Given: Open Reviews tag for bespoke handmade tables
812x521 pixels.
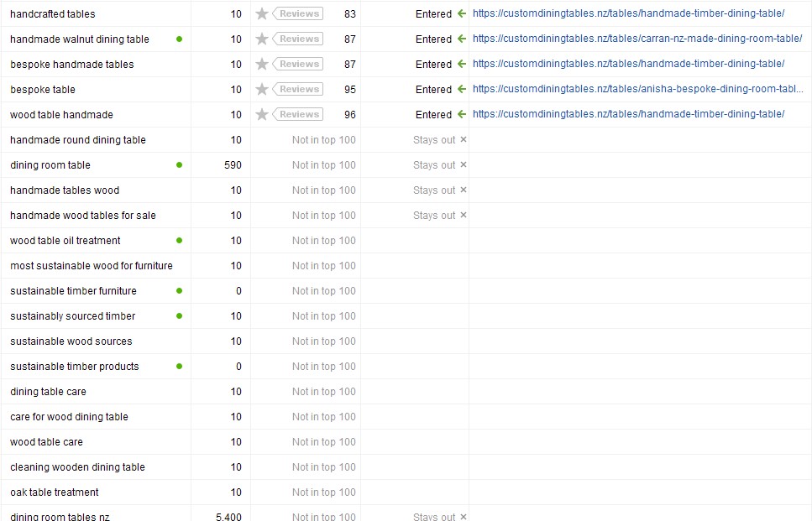Looking at the screenshot, I should 298,64.
